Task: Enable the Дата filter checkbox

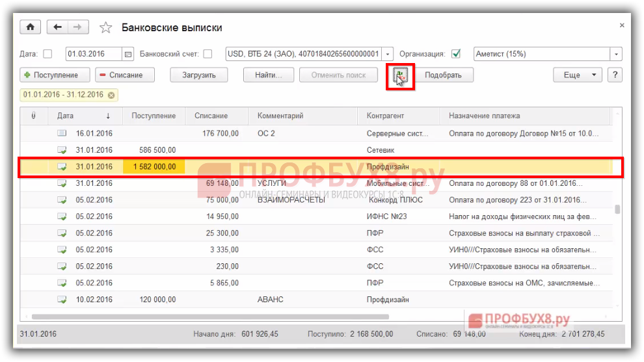Action: (x=47, y=54)
